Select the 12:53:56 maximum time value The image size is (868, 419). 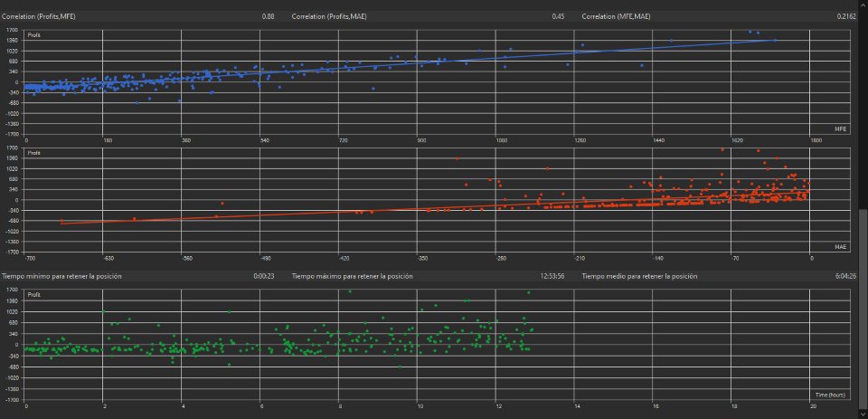552,276
